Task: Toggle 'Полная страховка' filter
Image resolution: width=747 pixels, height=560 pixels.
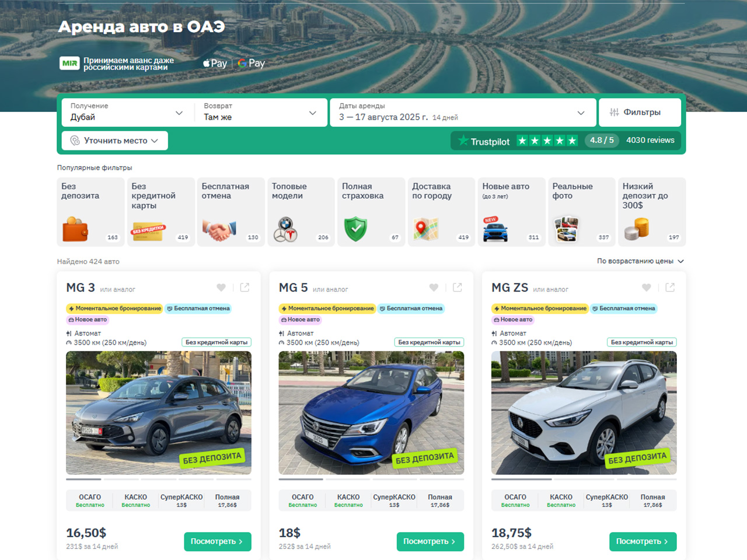Action: 371,212
